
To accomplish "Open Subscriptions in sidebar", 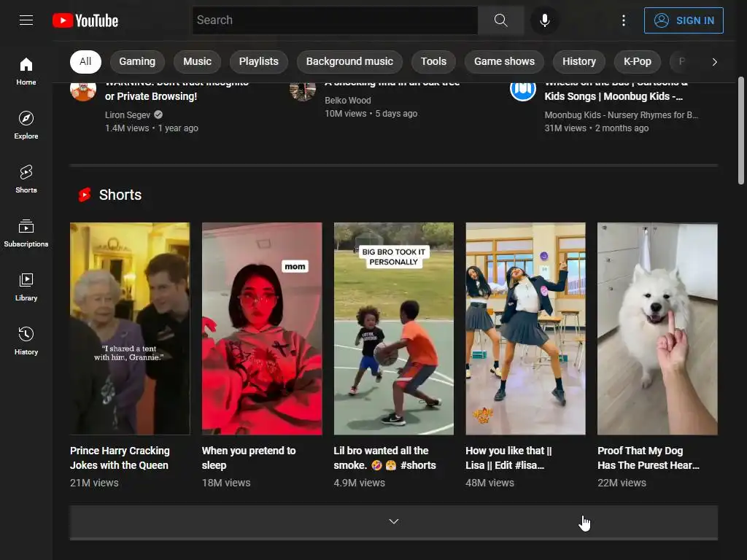I will tap(26, 233).
